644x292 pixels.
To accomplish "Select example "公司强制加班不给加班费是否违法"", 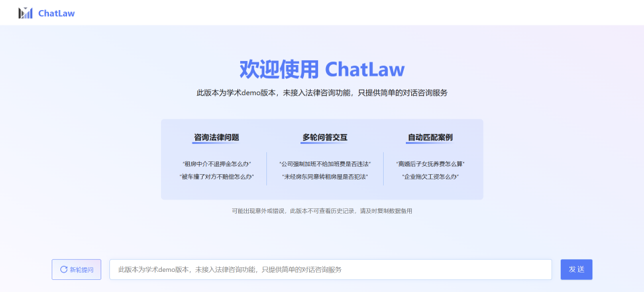I will pos(325,163).
